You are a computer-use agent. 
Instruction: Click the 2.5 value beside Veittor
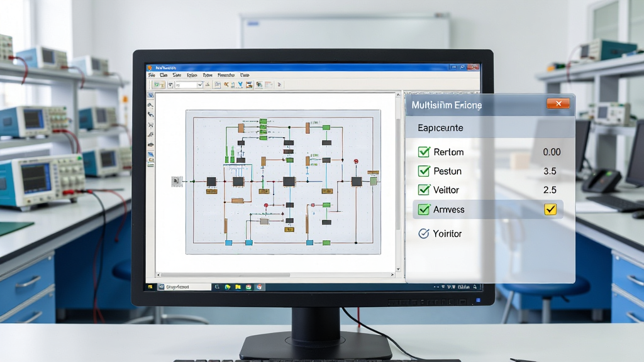(550, 190)
